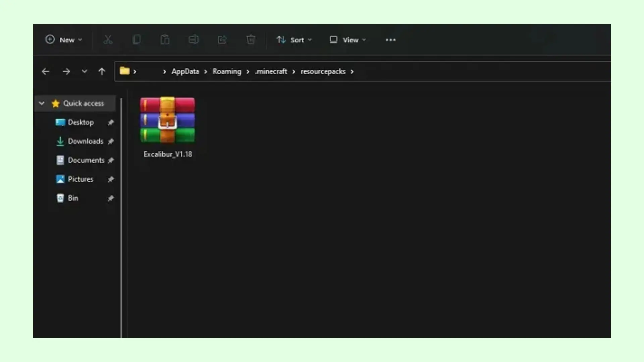Screen dimensions: 644x362
Task: Go to the resourcepacks breadcrumb link
Action: click(323, 71)
